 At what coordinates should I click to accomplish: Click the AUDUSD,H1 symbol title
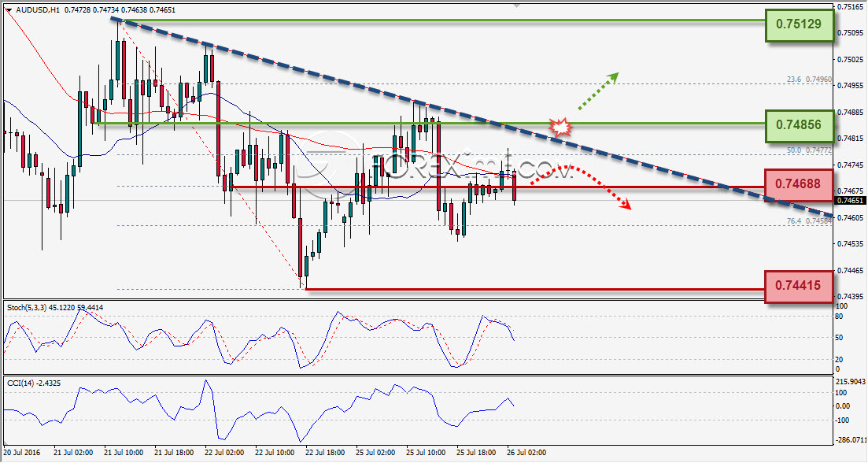pos(39,10)
